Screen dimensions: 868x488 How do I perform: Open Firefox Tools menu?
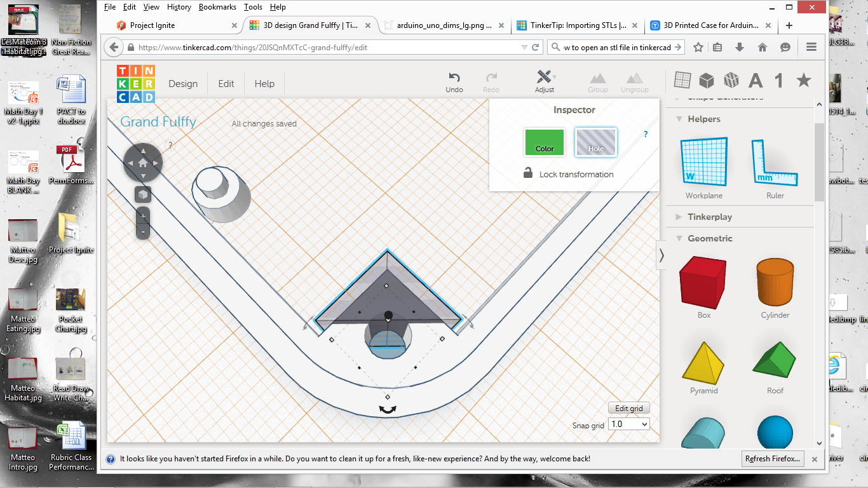point(253,7)
